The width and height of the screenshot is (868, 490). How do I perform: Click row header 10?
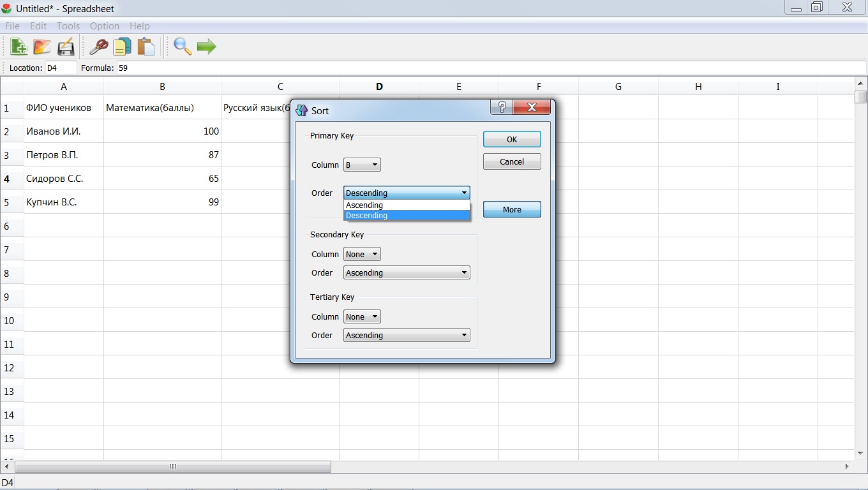point(12,320)
